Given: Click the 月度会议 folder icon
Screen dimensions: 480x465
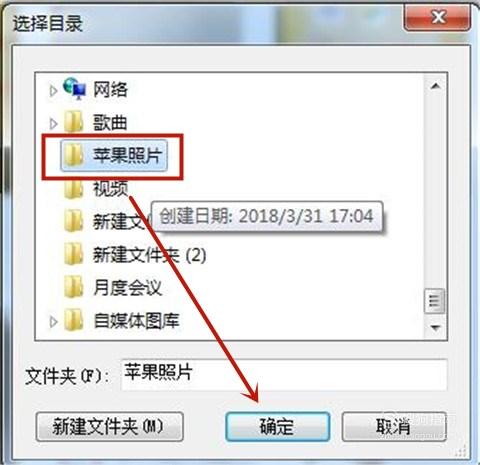Looking at the screenshot, I should (73, 287).
